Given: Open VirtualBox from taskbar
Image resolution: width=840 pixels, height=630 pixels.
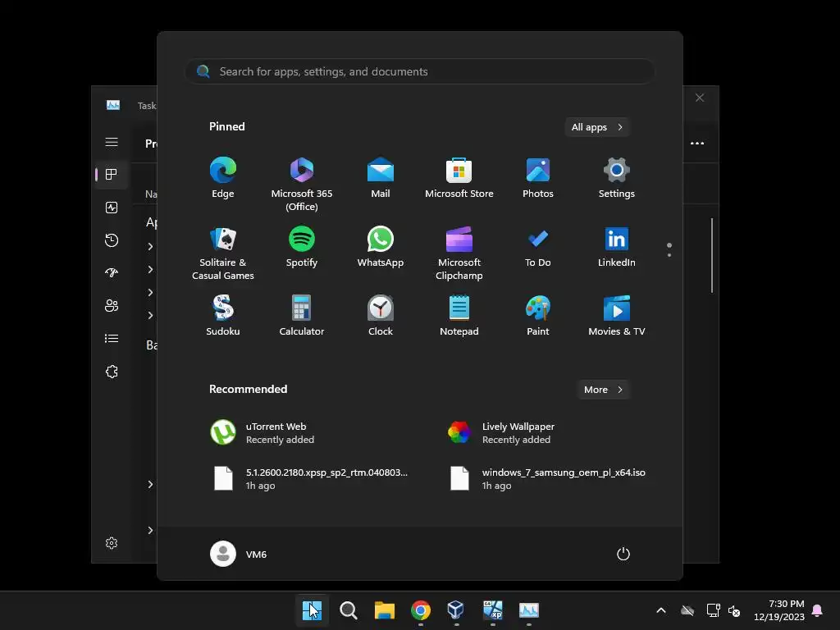Looking at the screenshot, I should pyautogui.click(x=456, y=610).
